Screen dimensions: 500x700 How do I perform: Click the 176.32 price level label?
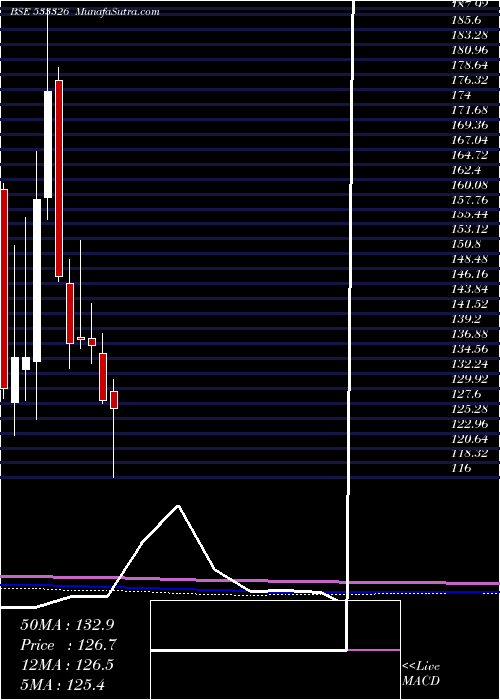pos(470,80)
